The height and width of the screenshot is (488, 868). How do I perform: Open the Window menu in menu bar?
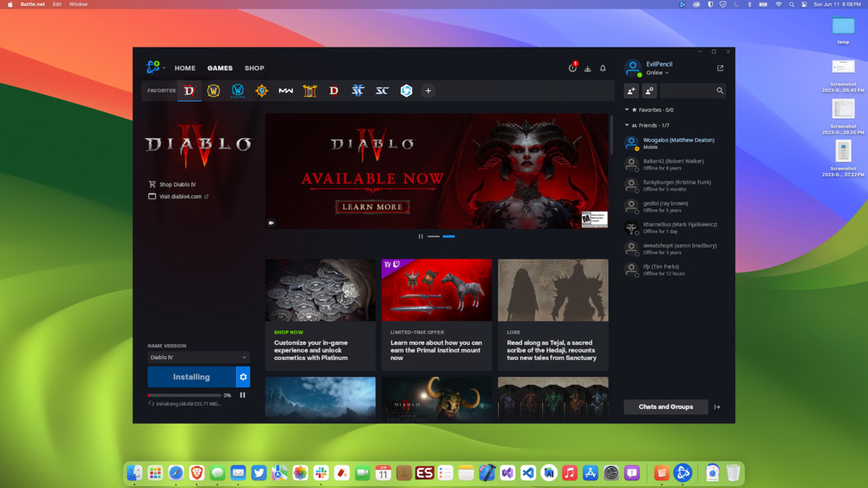78,4
